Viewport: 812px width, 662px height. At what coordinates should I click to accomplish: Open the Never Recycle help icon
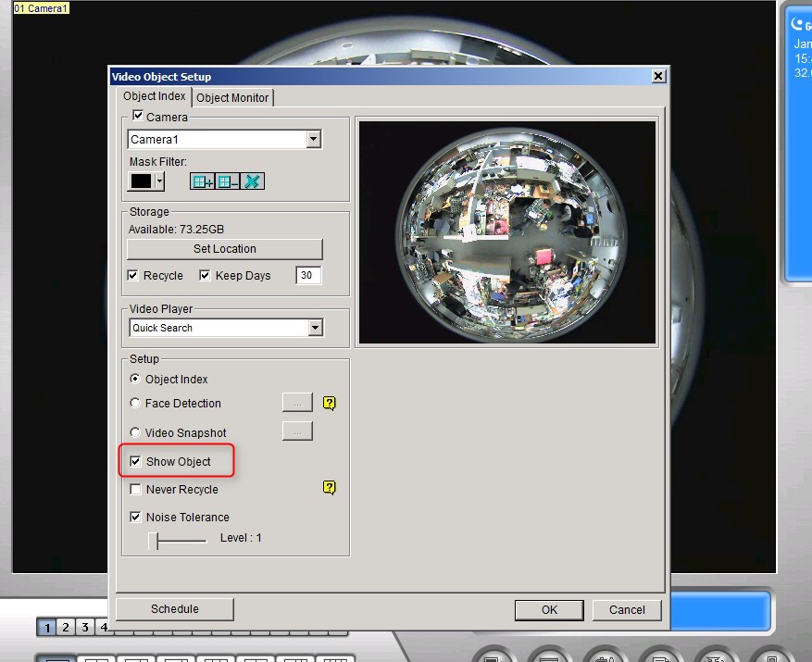click(330, 487)
